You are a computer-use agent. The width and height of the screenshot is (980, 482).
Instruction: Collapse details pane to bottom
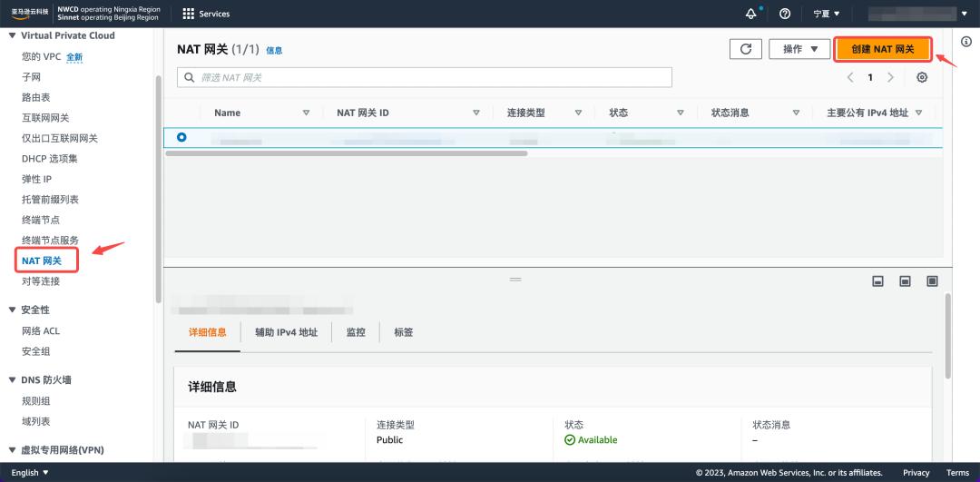[877, 281]
